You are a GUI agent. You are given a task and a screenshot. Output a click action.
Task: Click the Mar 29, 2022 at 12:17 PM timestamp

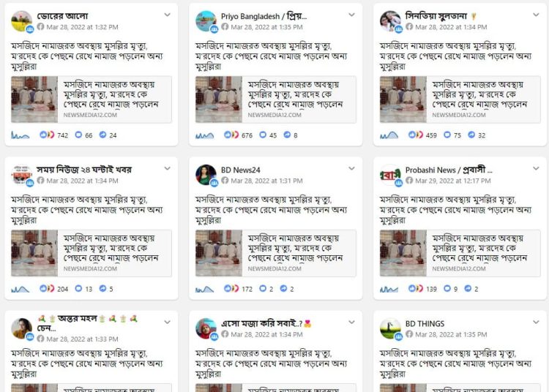[452, 181]
